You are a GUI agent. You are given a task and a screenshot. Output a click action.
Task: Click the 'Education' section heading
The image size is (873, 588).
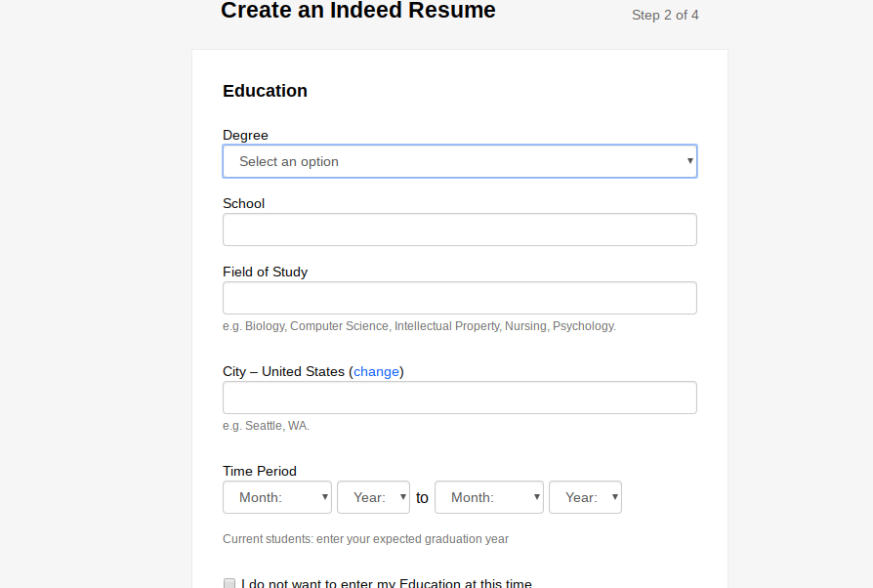[x=265, y=91]
